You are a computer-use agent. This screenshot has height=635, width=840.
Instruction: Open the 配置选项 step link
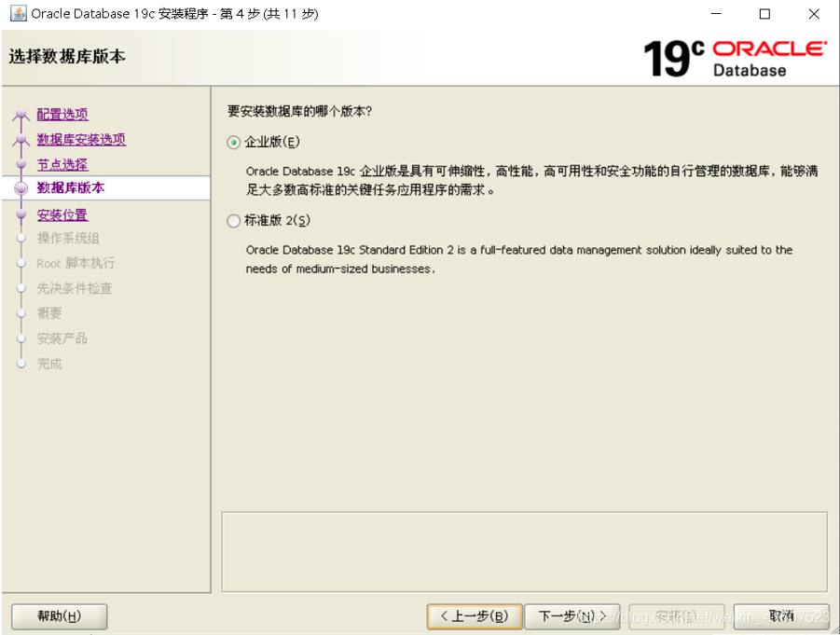(62, 114)
